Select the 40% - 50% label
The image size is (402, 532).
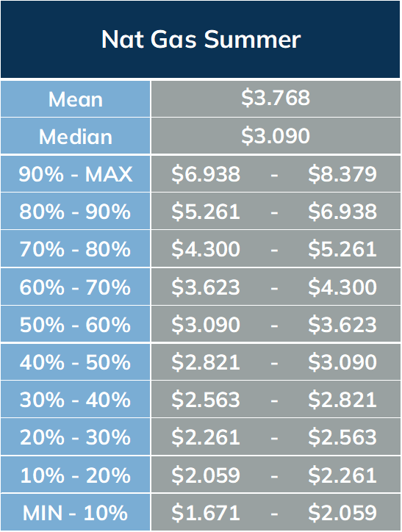point(75,362)
